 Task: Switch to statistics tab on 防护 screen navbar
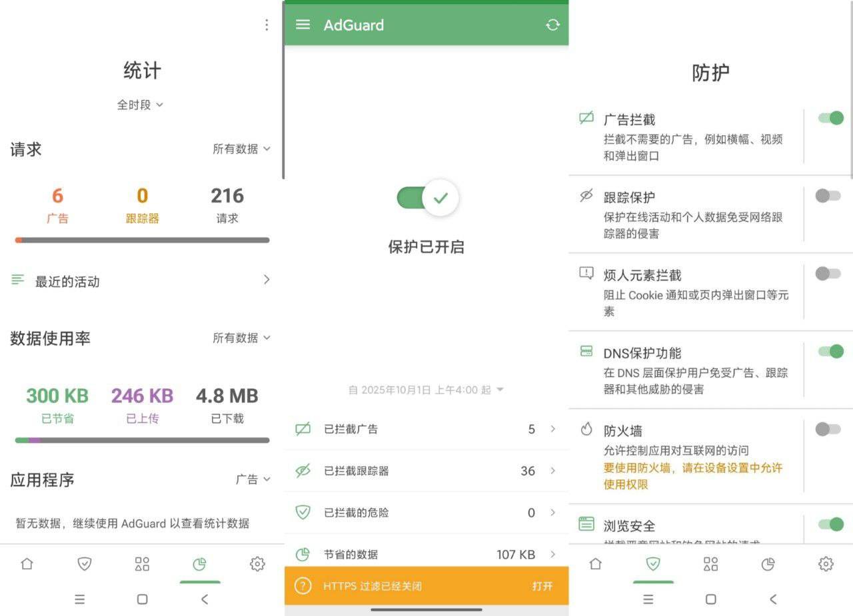(x=768, y=564)
